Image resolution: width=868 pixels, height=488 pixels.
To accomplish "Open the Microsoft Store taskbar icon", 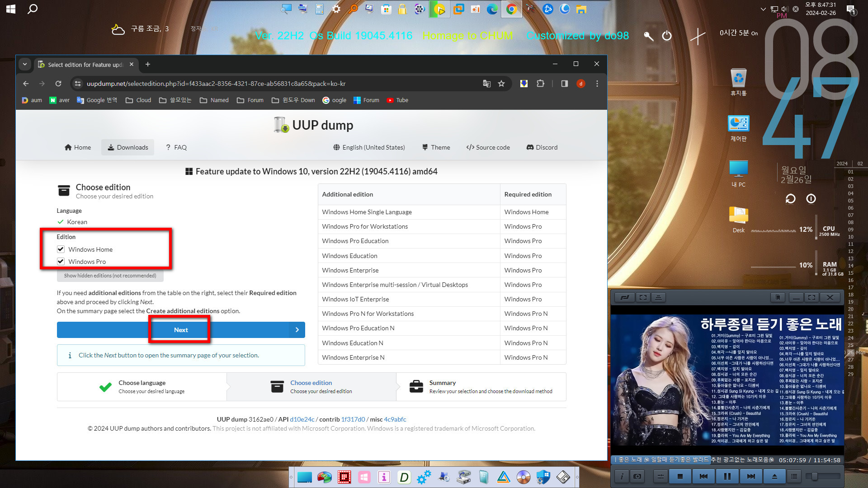I will (x=386, y=9).
